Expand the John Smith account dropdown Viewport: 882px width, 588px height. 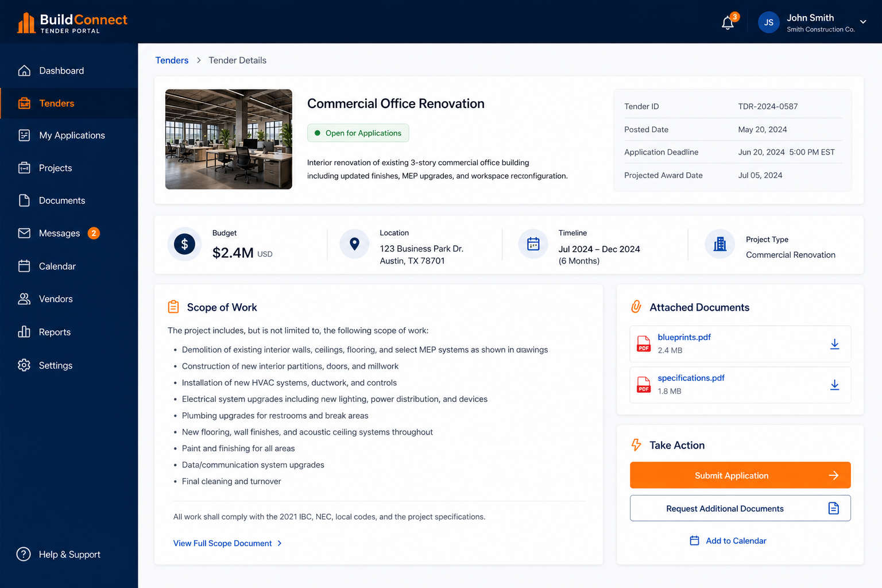862,22
